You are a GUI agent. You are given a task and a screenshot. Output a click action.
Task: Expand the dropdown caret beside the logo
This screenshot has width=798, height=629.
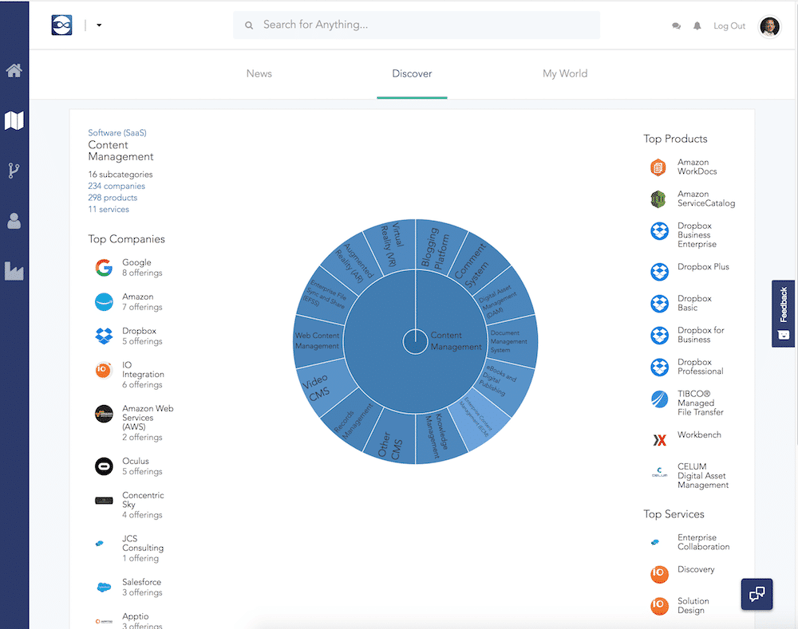99,25
